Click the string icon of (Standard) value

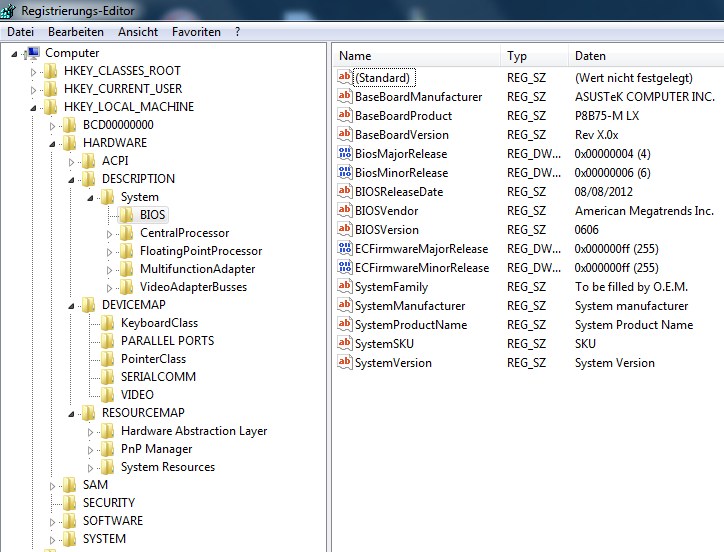point(344,77)
